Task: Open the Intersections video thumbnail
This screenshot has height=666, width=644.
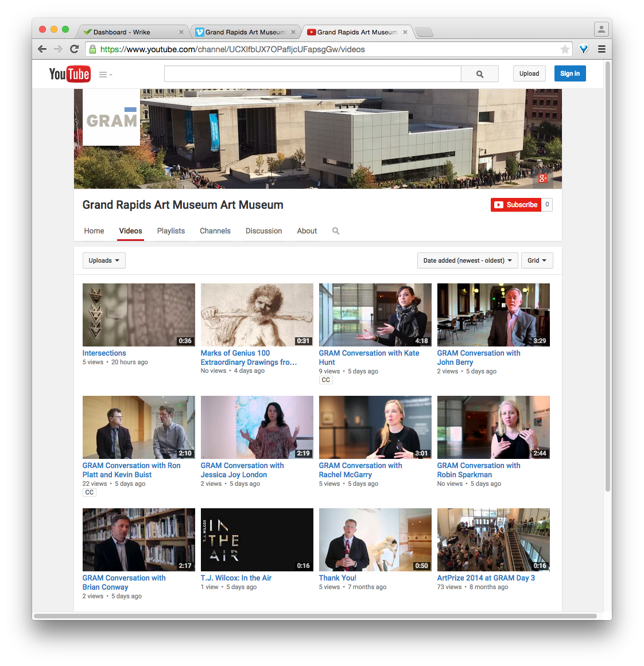Action: point(138,315)
